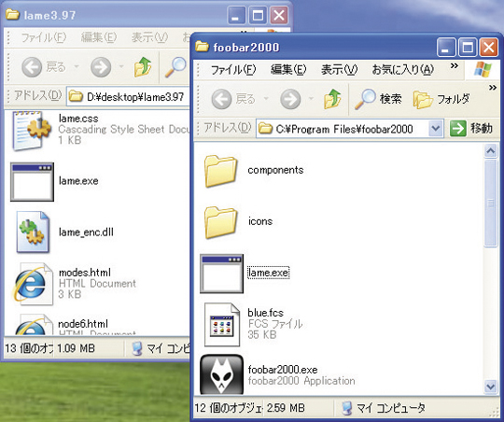Image resolution: width=504 pixels, height=422 pixels.
Task: Open Back history dropdown in foobar2000 window
Action: (266, 98)
